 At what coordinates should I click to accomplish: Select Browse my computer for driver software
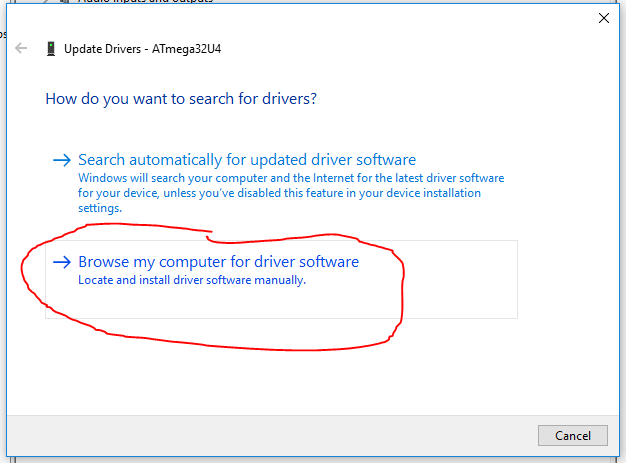(218, 262)
